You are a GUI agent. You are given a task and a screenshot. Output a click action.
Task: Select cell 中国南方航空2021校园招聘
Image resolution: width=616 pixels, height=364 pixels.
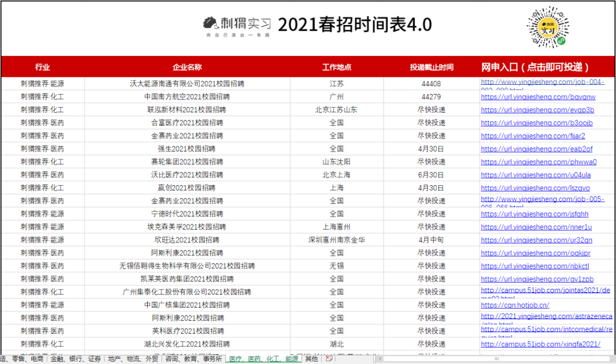(187, 96)
